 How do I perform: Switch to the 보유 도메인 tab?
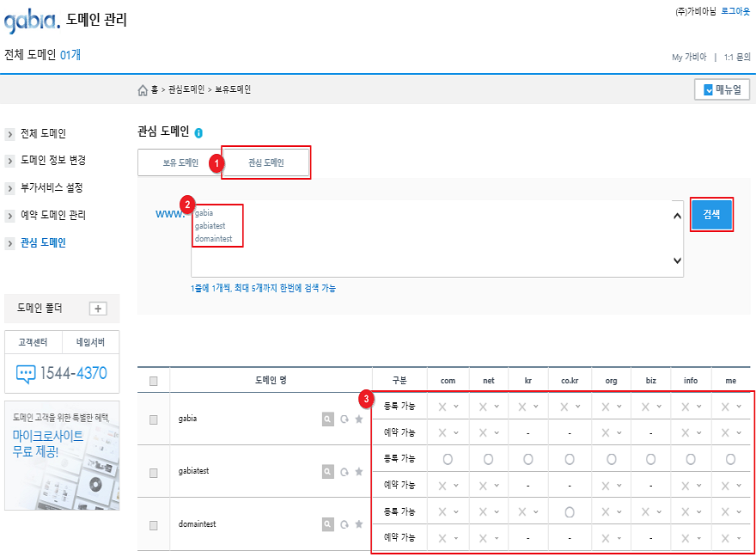pos(180,162)
